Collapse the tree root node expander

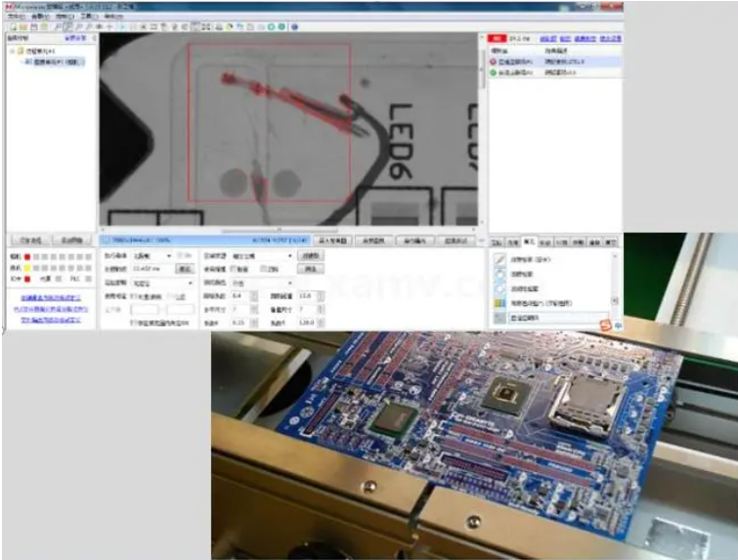[13, 51]
